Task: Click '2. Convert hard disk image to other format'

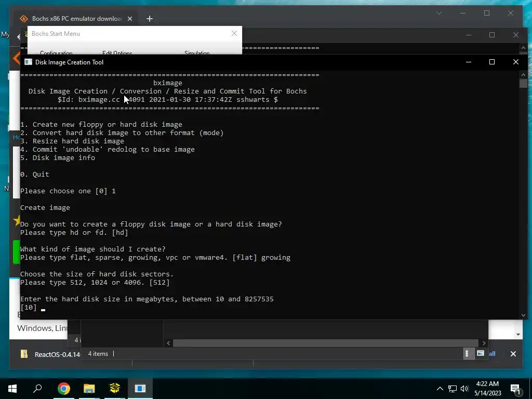Action: click(x=122, y=132)
